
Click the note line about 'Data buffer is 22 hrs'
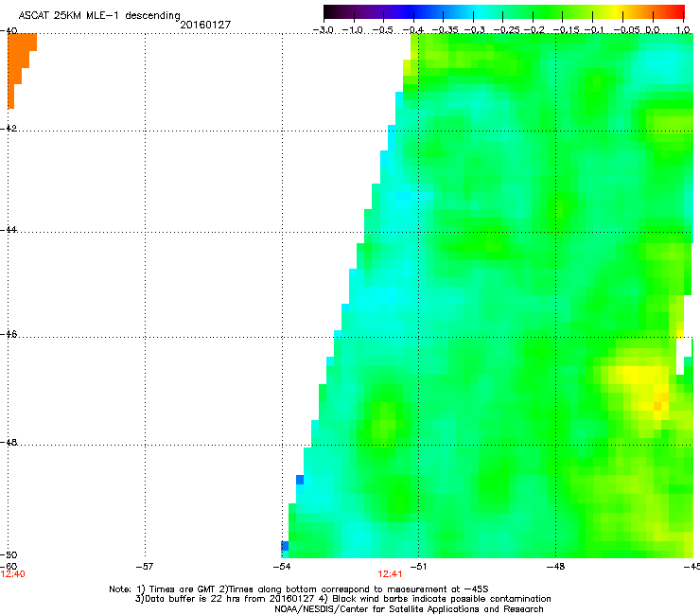[342, 599]
